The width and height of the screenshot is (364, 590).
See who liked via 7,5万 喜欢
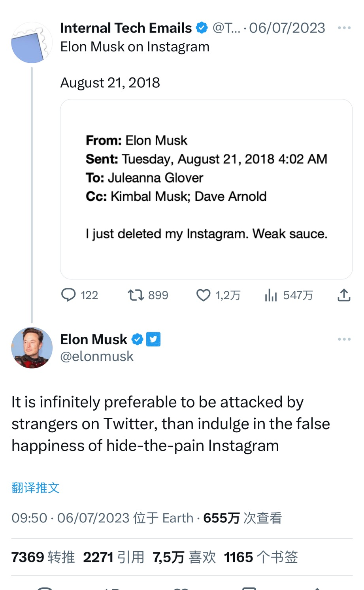[184, 557]
